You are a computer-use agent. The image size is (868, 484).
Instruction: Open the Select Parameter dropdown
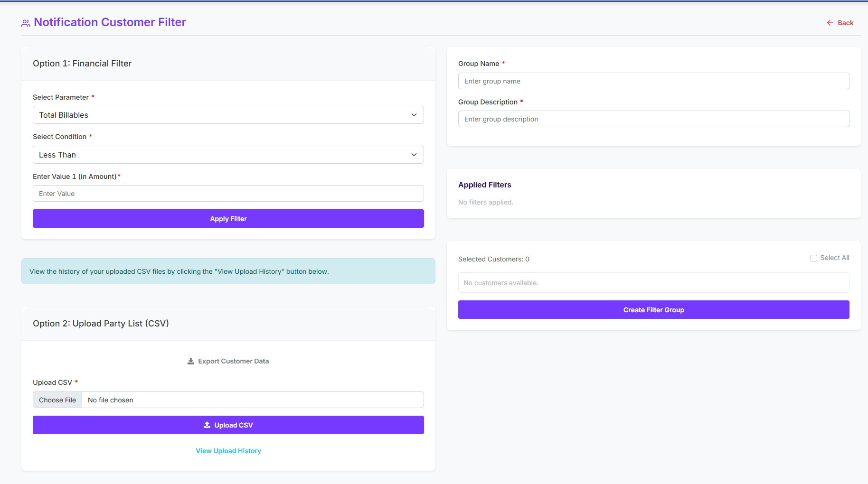[x=228, y=115]
